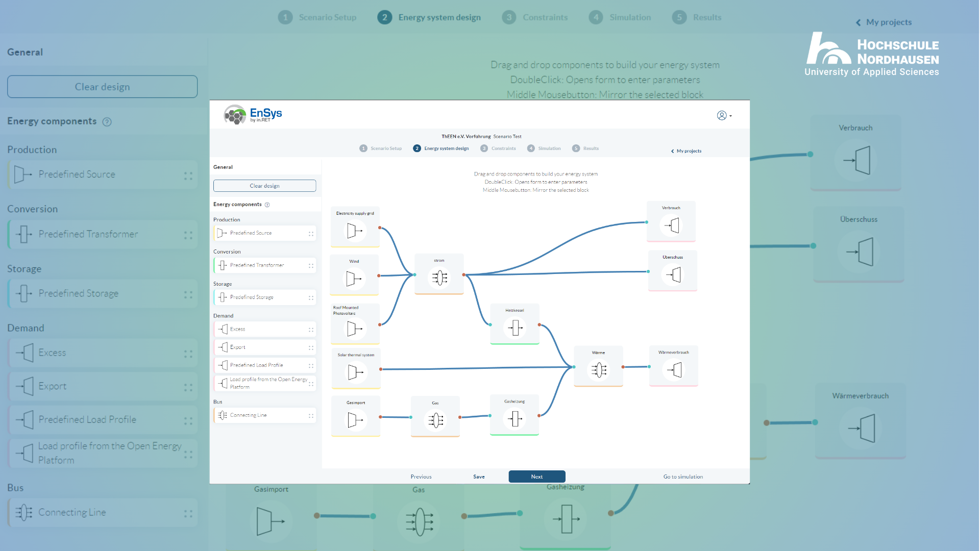Screen dimensions: 980x551
Task: Click the Heizkessel transformer block icon
Action: 514,328
